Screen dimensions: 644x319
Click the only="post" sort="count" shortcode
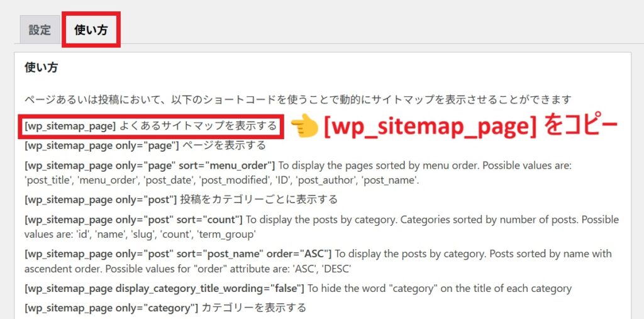pyautogui.click(x=134, y=220)
